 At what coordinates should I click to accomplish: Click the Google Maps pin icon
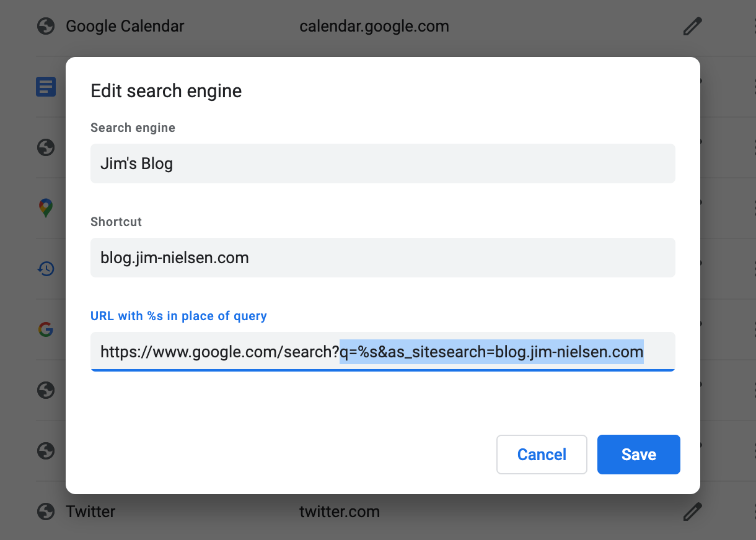pyautogui.click(x=46, y=208)
